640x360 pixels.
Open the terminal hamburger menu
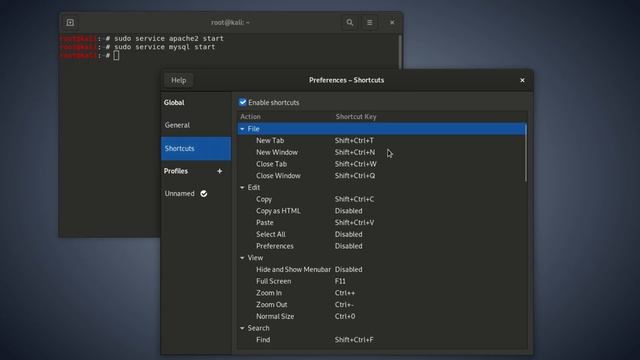369,22
